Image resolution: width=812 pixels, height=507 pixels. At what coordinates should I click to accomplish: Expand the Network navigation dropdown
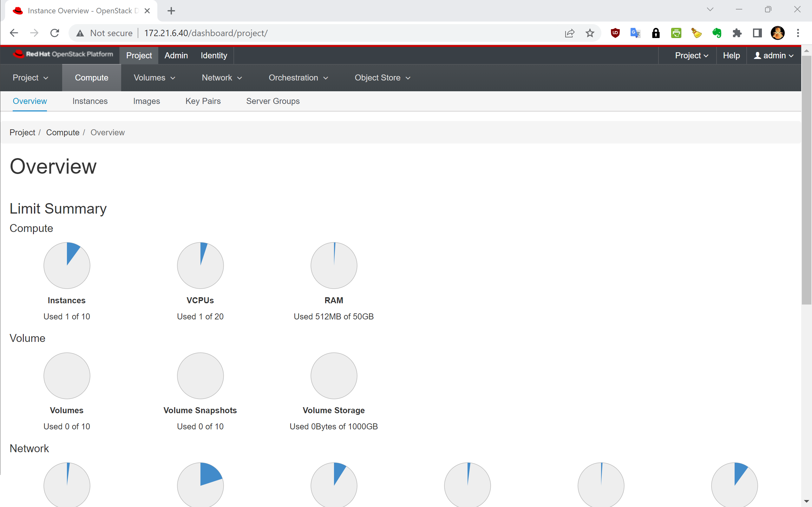pos(222,78)
